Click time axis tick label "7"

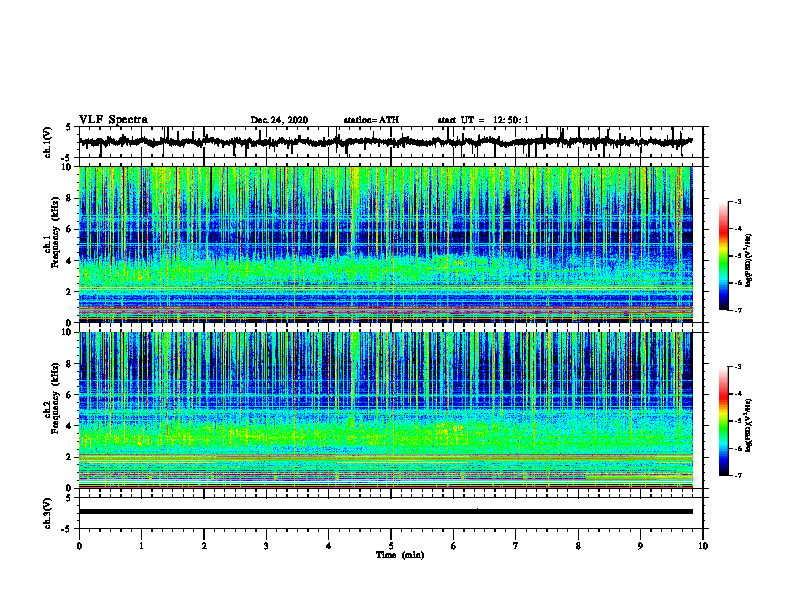516,546
